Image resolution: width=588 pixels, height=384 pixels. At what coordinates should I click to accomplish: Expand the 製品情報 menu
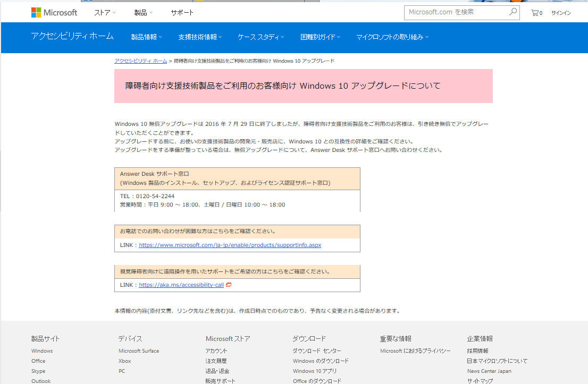[x=146, y=37]
